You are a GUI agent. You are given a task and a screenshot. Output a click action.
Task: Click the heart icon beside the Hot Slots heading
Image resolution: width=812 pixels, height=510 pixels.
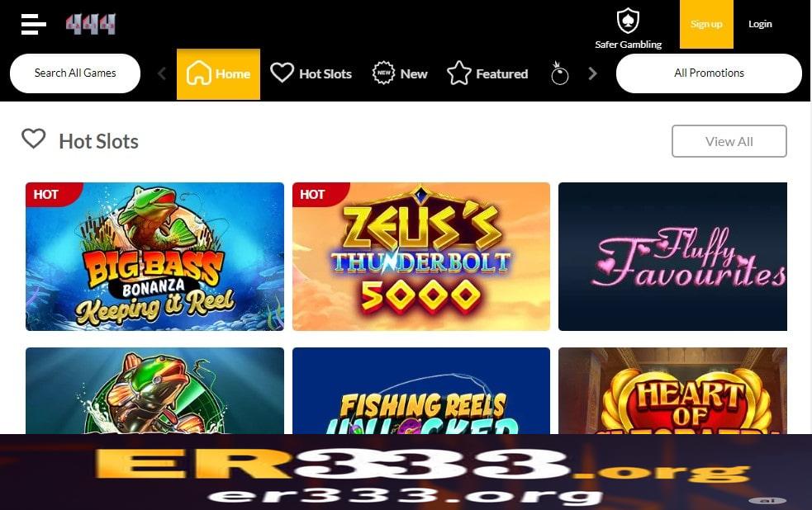click(x=34, y=139)
